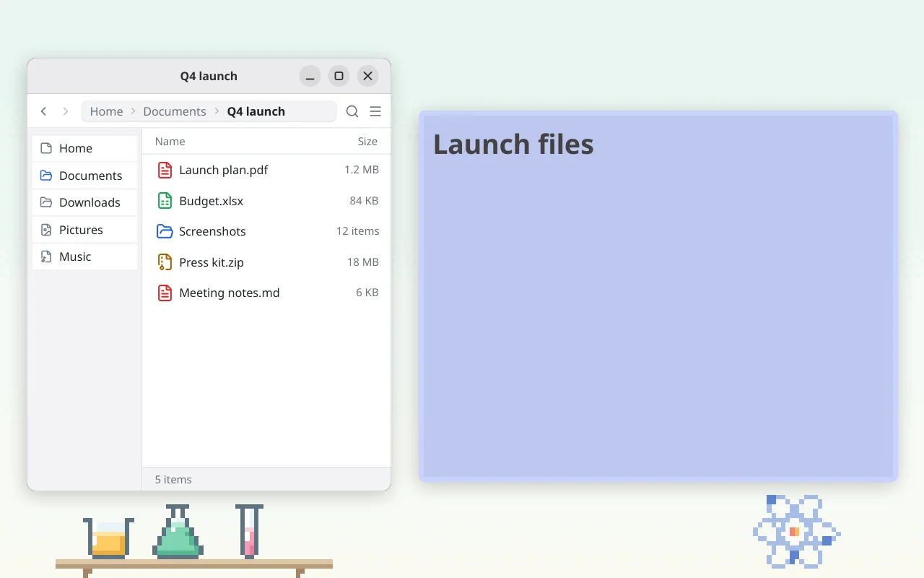Image resolution: width=924 pixels, height=578 pixels.
Task: Select the Meeting notes.md file name
Action: click(x=230, y=293)
